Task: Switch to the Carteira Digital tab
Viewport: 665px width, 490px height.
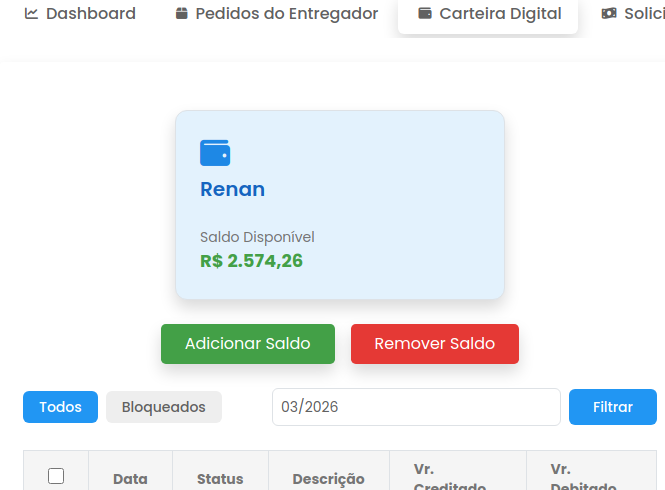Action: tap(488, 14)
